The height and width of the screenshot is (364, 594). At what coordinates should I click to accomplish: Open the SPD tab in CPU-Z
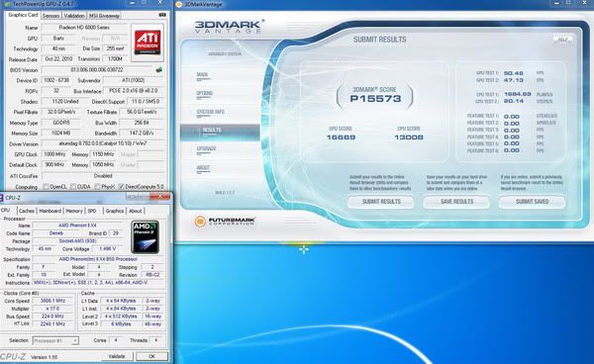point(92,211)
